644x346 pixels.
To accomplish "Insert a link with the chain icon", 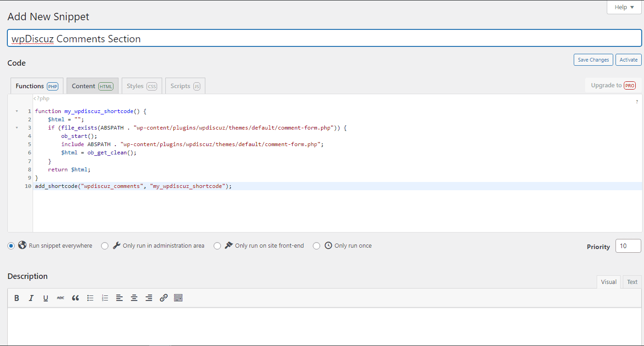I will (164, 298).
